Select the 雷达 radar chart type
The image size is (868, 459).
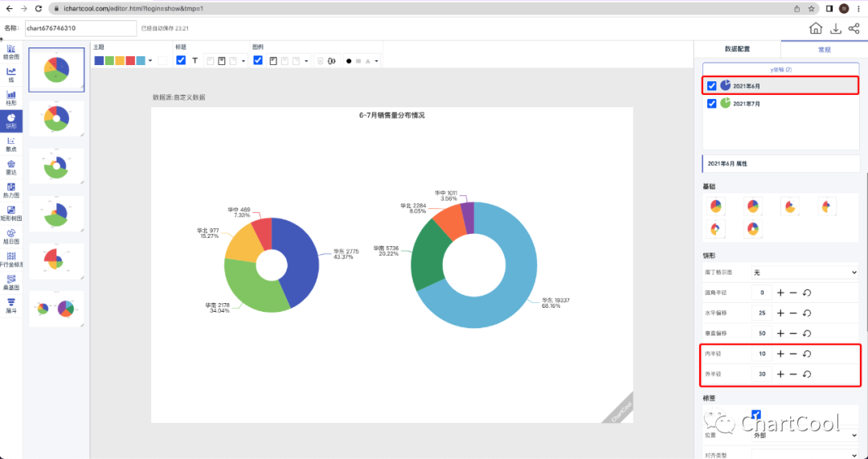[11, 168]
